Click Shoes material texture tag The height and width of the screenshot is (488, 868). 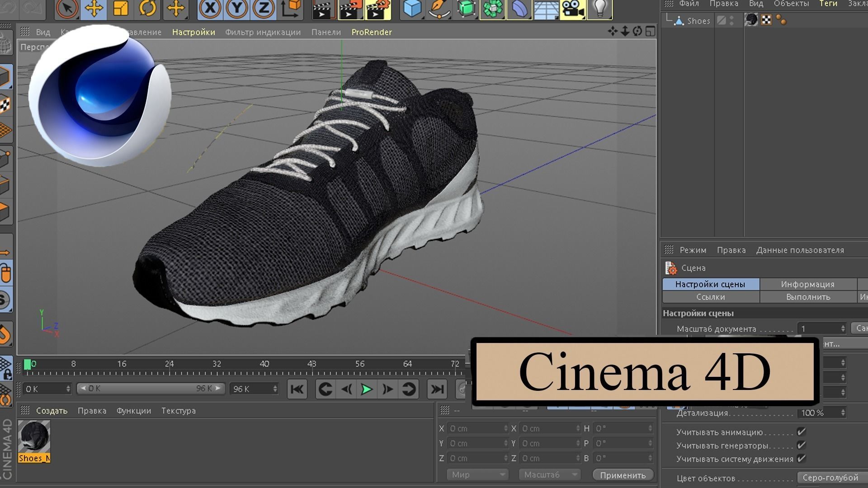751,20
